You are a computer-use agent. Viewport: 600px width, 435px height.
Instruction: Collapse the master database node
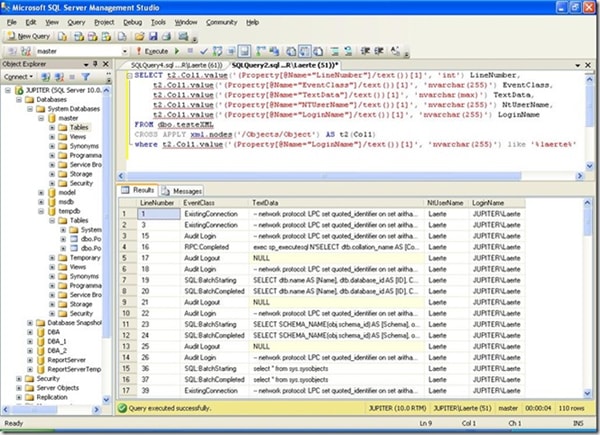[41, 118]
